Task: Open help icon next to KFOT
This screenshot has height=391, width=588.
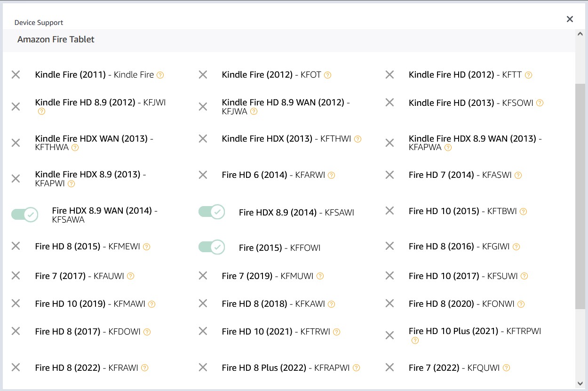Action: [x=328, y=75]
